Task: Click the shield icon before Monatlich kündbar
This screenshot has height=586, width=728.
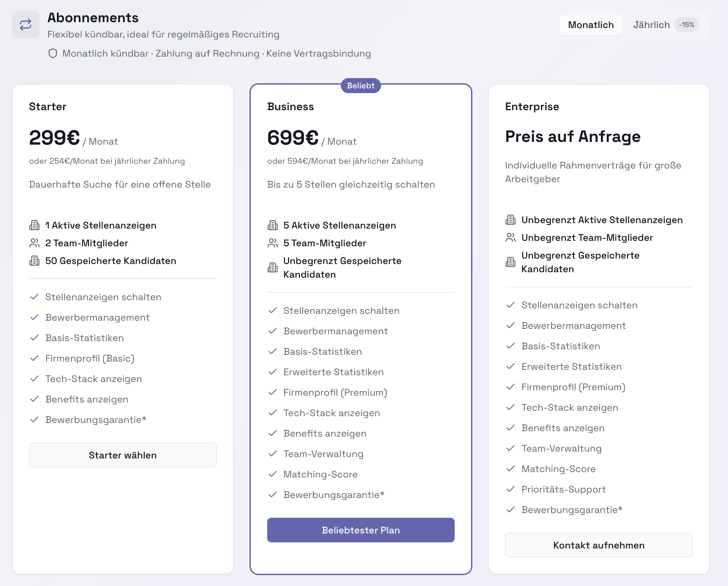Action: click(53, 54)
